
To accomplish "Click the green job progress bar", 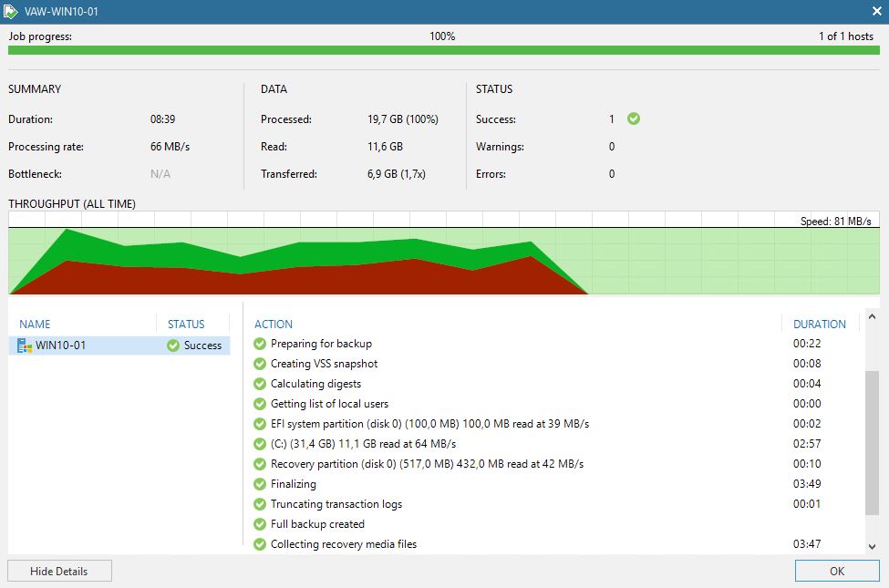I will point(444,50).
